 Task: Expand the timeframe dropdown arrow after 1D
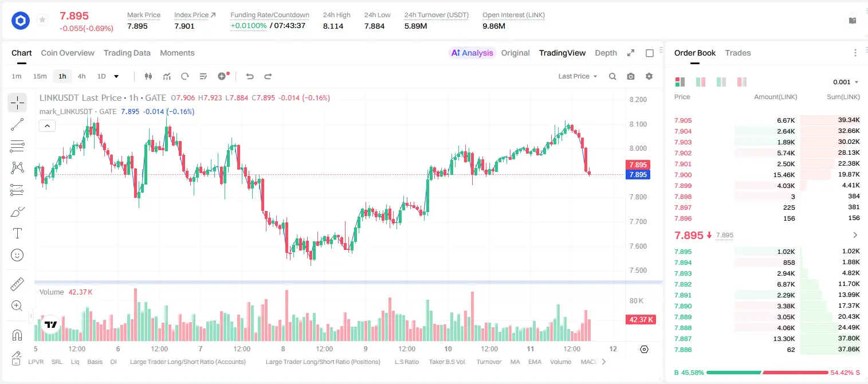coord(116,76)
